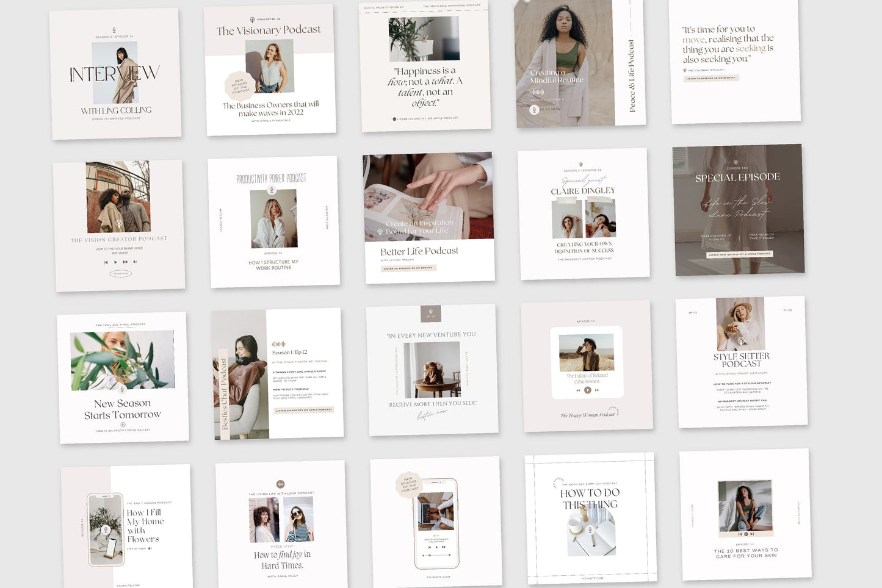Click New Episode badge on The Visionary Podcast card
The image size is (882, 588).
tap(240, 86)
